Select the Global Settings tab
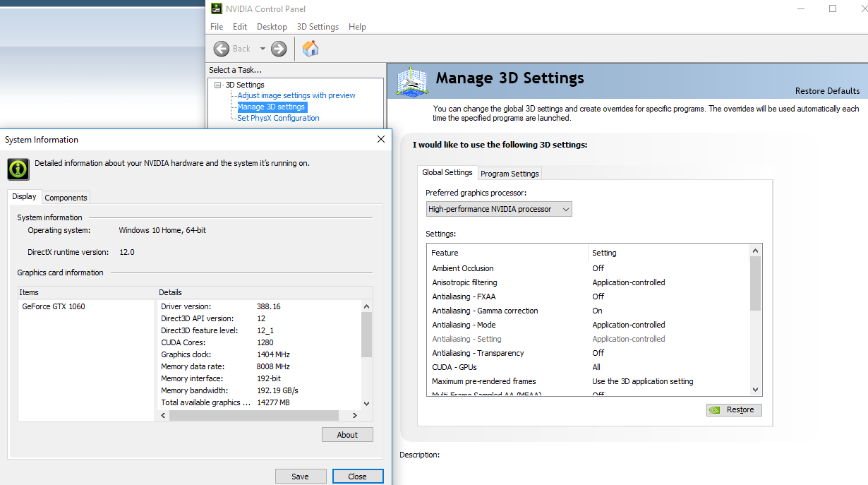The image size is (868, 485). 447,172
